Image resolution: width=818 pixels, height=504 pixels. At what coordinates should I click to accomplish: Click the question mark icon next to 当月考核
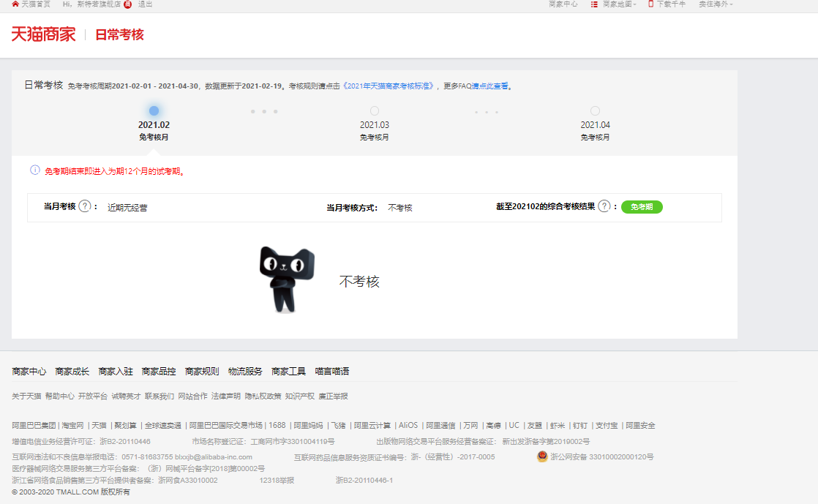click(85, 206)
